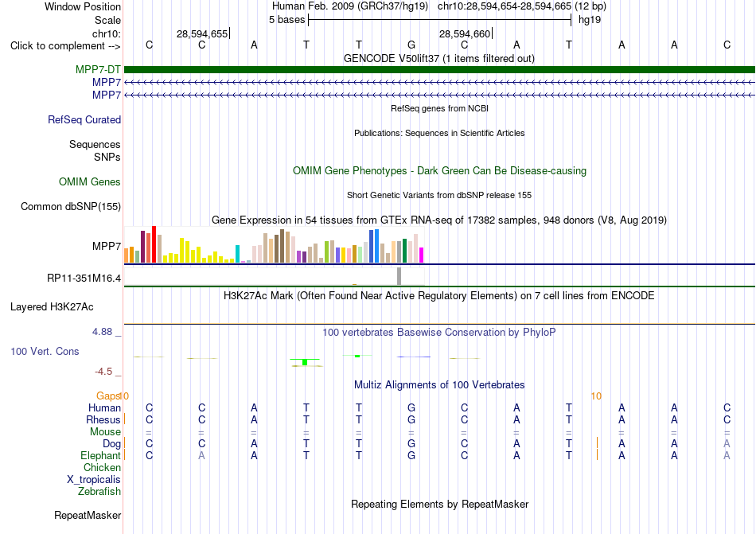Click the Mouse species row label
756x534 pixels.
point(105,432)
